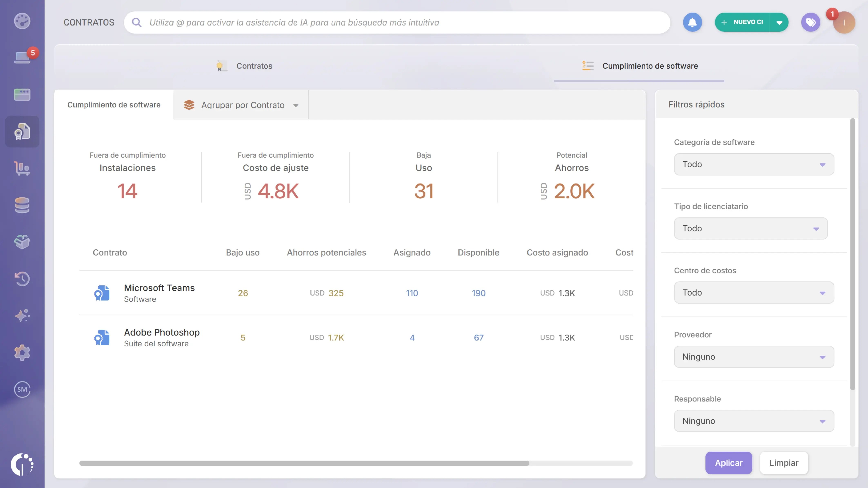Click the Adobe Photoshop contract icon
The height and width of the screenshot is (488, 868).
click(x=102, y=337)
